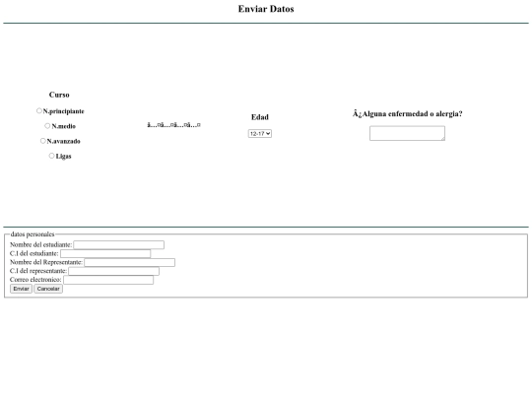Click the Curso heading text
The width and height of the screenshot is (532, 399).
coord(59,95)
